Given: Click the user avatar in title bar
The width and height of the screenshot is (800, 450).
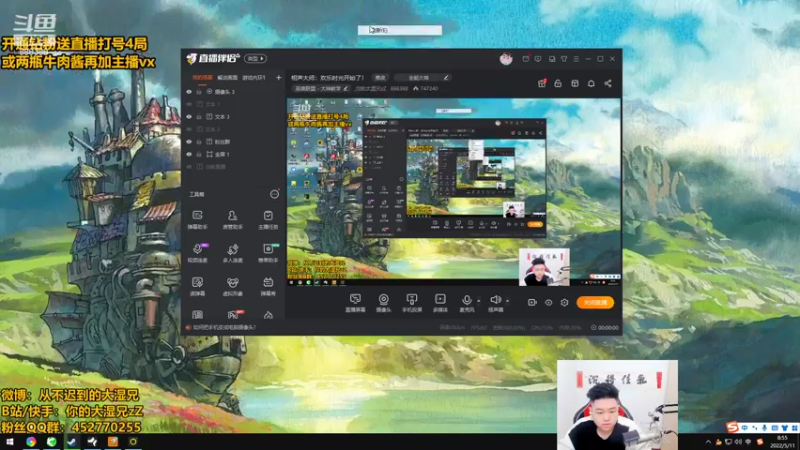Looking at the screenshot, I should [506, 59].
